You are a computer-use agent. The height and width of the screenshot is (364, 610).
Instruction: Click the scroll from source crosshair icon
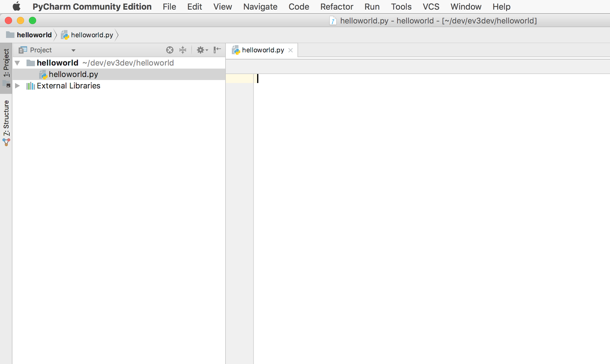pyautogui.click(x=170, y=50)
